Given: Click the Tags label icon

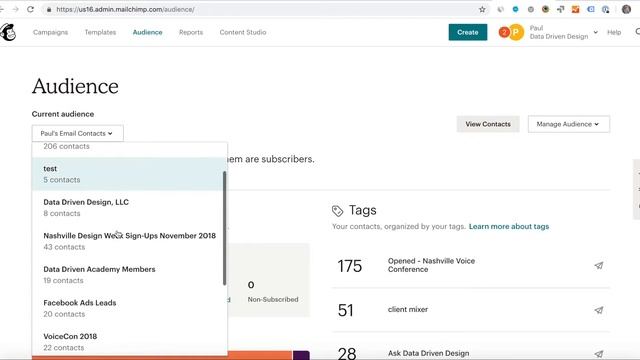Looking at the screenshot, I should (x=338, y=211).
